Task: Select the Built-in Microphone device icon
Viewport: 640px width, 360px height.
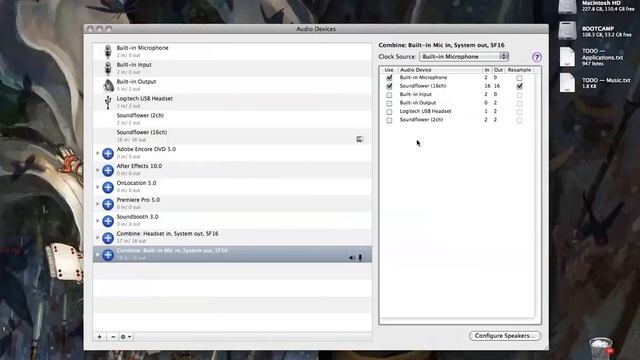Action: [108, 51]
